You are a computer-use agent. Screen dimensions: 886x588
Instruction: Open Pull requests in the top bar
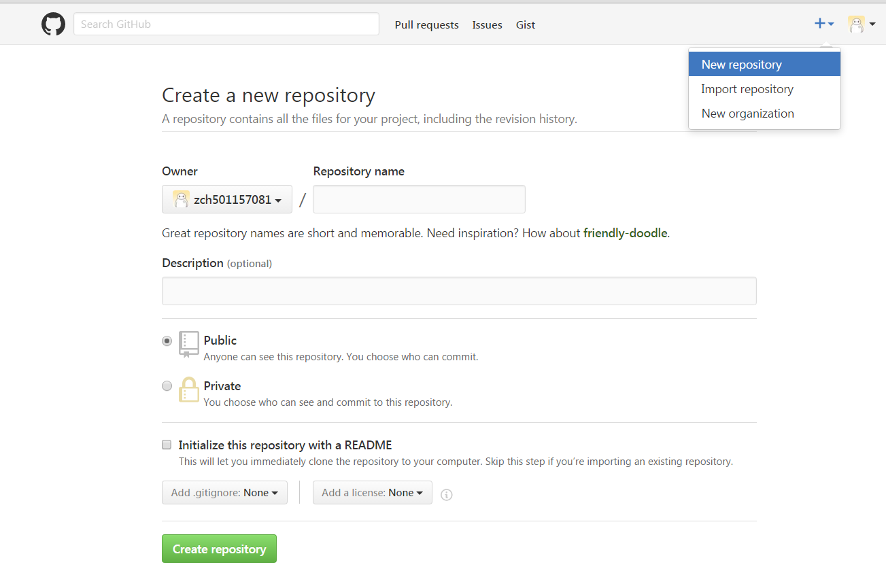pos(427,24)
